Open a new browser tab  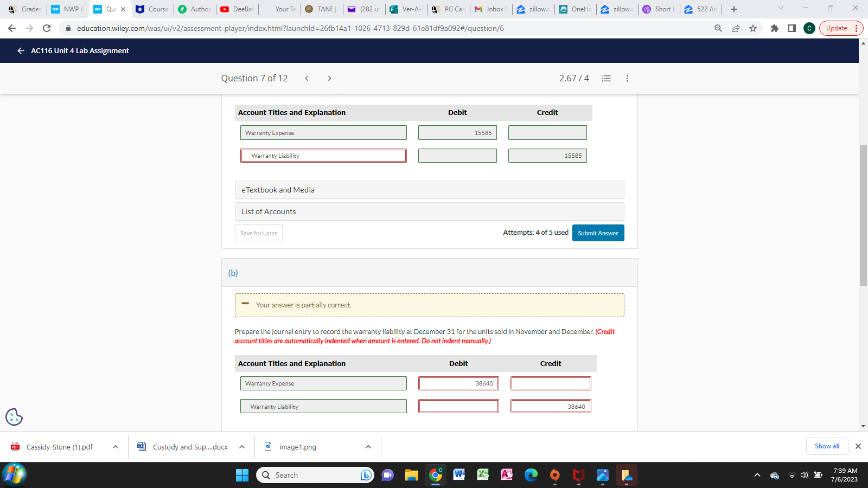click(x=734, y=9)
